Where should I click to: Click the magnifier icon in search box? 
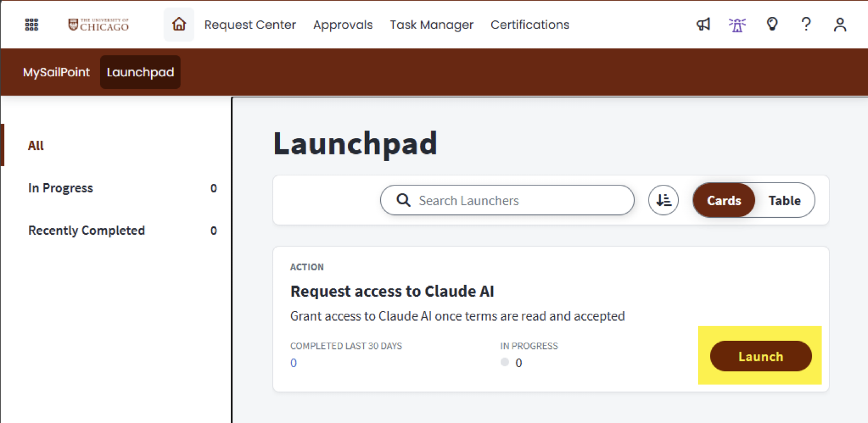coord(403,200)
